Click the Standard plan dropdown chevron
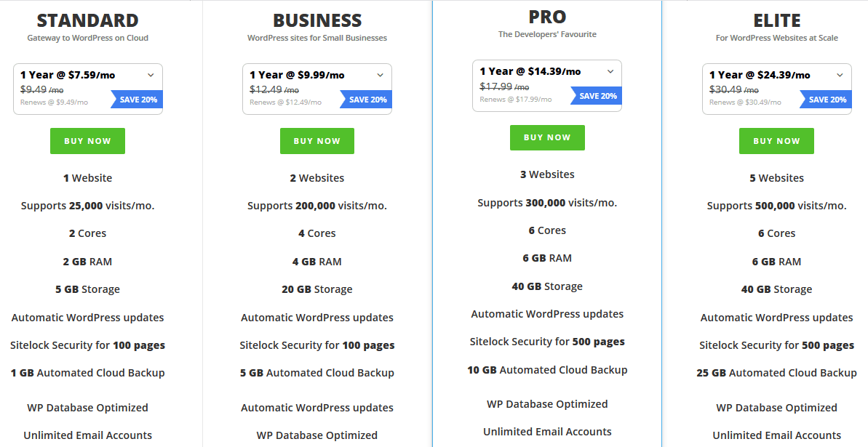The width and height of the screenshot is (868, 447). tap(151, 76)
